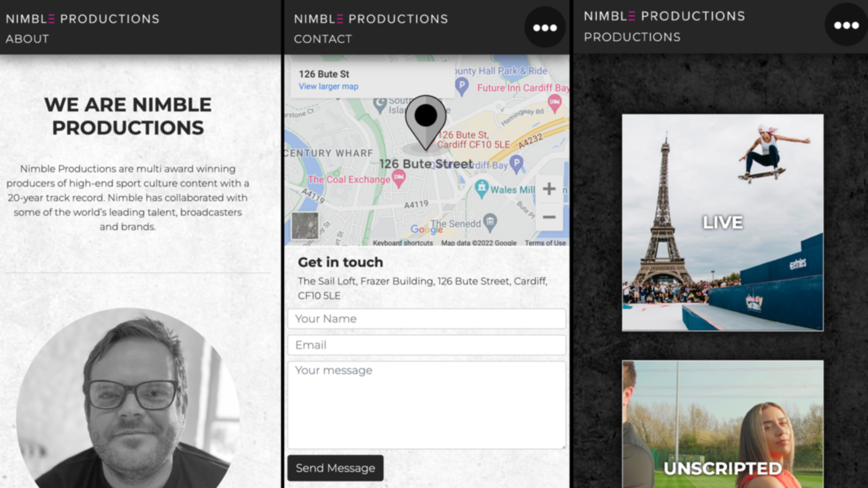The width and height of the screenshot is (868, 488).
Task: Open the three-dot menu on Productions page
Action: (846, 25)
